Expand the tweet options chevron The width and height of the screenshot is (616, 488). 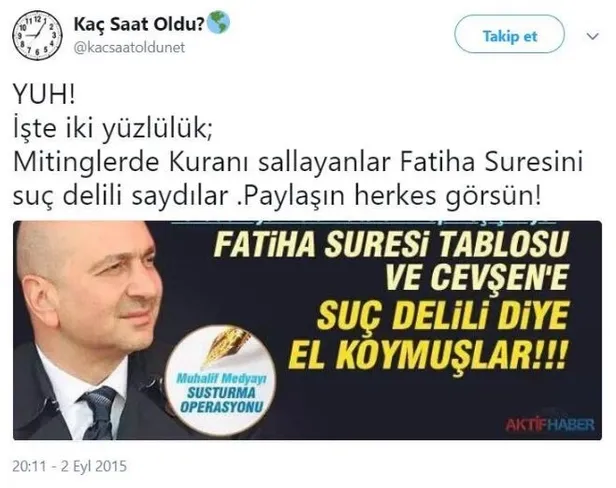tap(592, 36)
